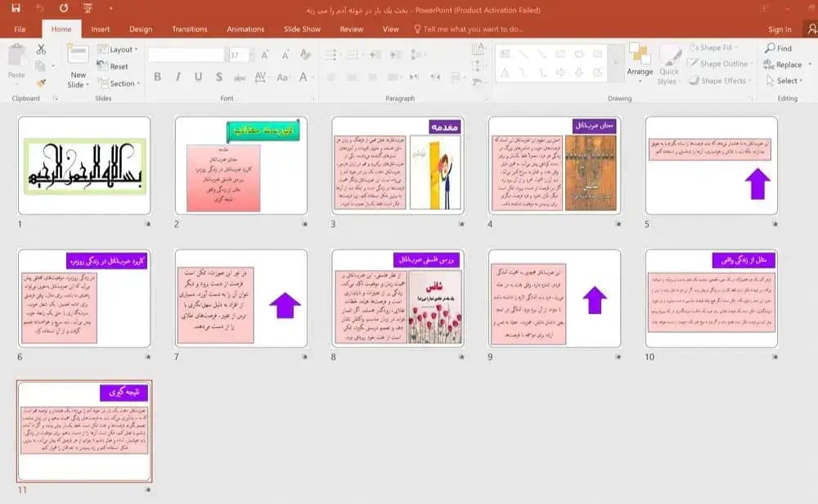Toggle Bold formatting

(158, 77)
